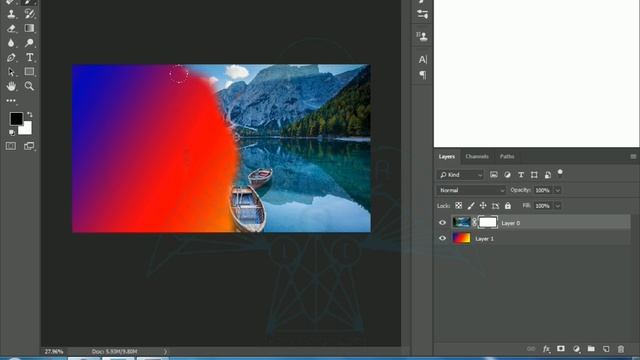640x360 pixels.
Task: Reset default foreground and background colors
Action: pyautogui.click(x=12, y=132)
